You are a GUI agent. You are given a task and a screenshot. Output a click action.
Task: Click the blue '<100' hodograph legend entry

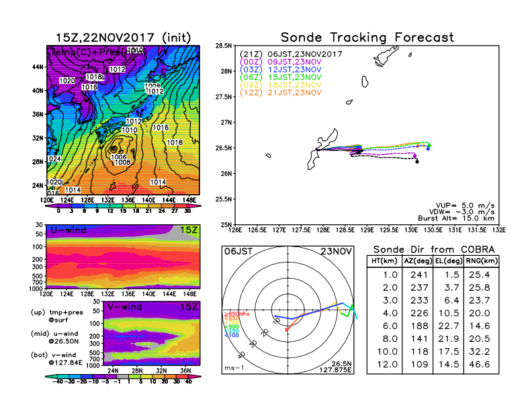[x=231, y=335]
